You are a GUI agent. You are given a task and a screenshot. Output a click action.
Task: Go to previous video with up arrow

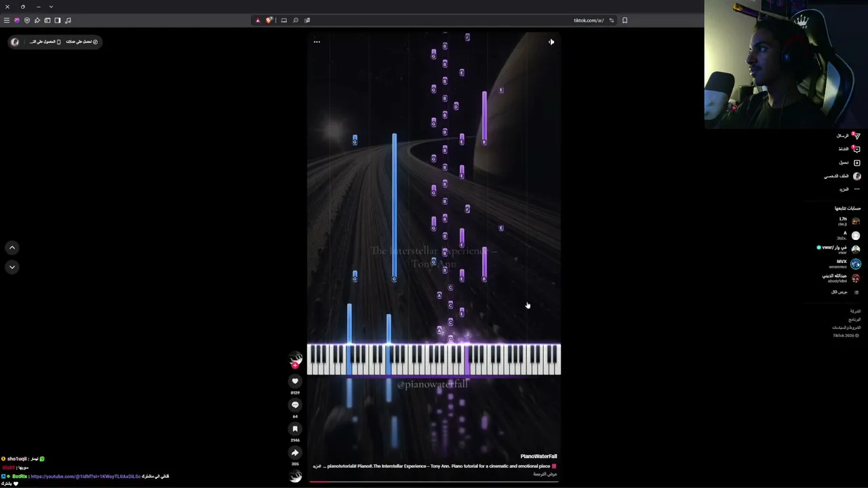12,248
